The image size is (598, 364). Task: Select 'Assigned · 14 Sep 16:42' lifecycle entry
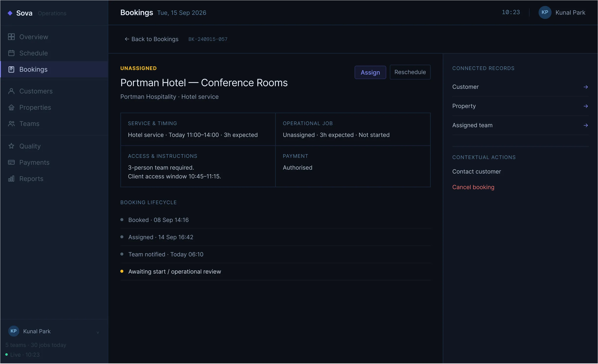275,237
